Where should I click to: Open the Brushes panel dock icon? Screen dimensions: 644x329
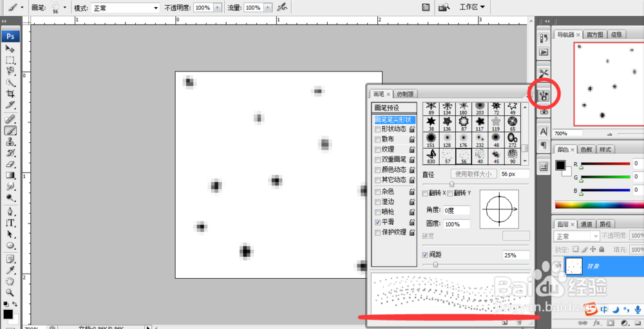544,96
